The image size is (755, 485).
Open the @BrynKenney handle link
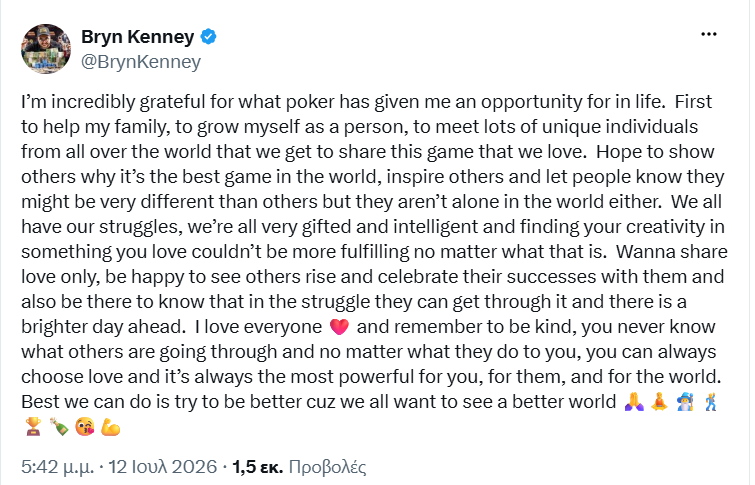tap(141, 62)
